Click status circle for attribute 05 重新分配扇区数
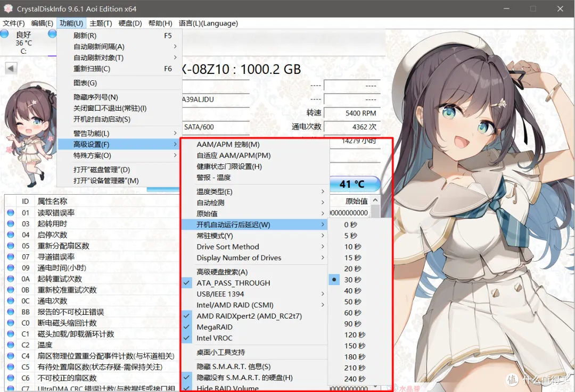 click(11, 245)
